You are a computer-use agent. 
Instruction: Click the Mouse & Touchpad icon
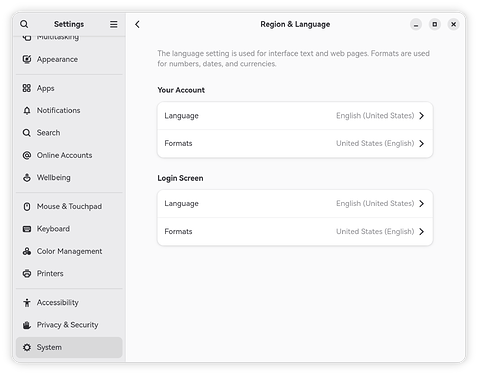[x=27, y=207]
